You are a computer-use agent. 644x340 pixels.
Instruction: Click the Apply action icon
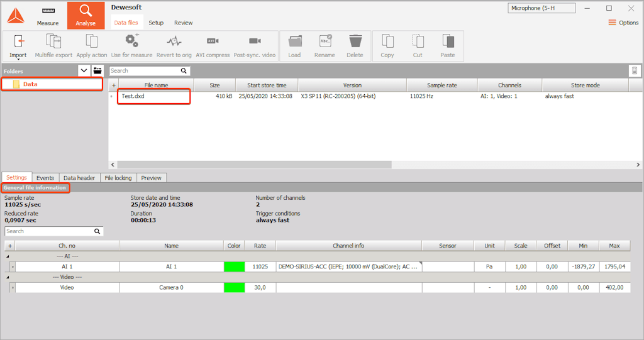92,46
